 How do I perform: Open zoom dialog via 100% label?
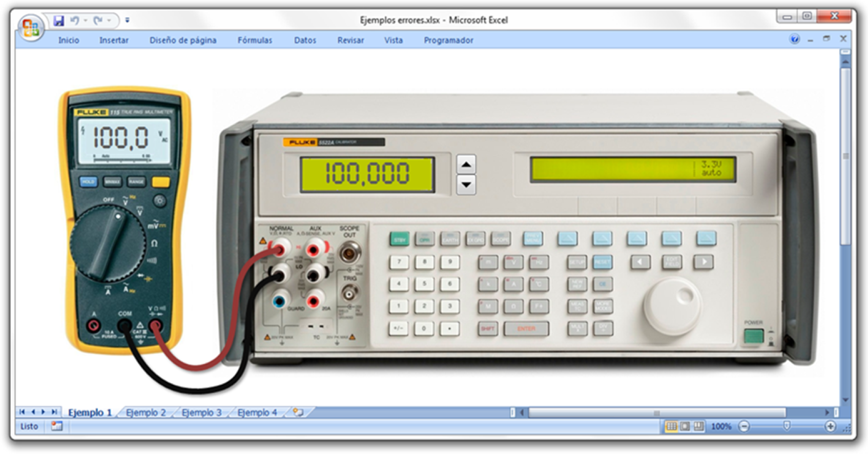[721, 426]
